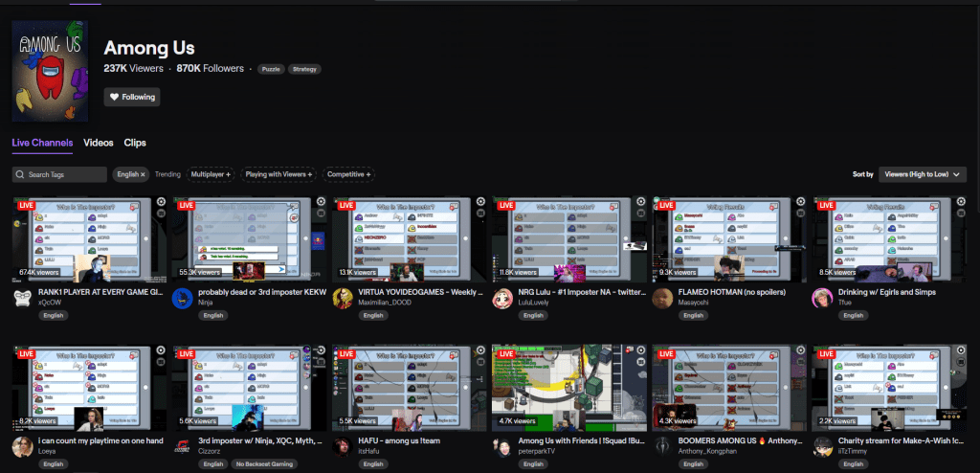This screenshot has width=980, height=473.
Task: Click Loeya's channel avatar
Action: click(23, 447)
